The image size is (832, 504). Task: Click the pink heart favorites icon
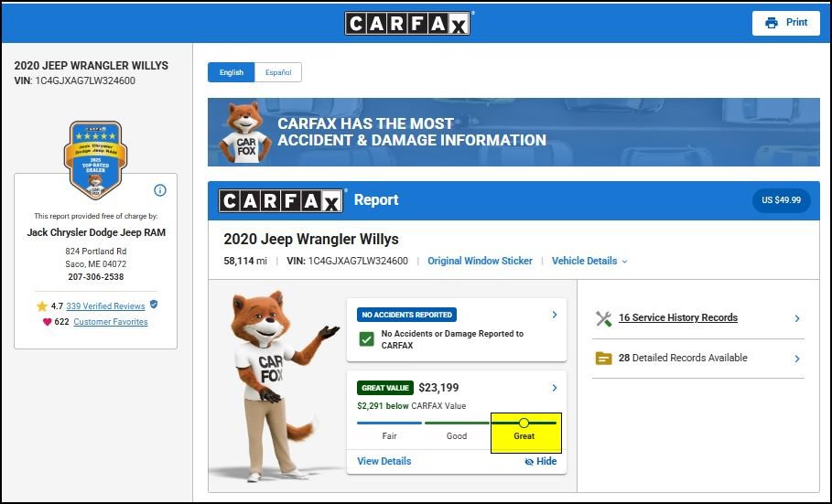pyautogui.click(x=48, y=321)
